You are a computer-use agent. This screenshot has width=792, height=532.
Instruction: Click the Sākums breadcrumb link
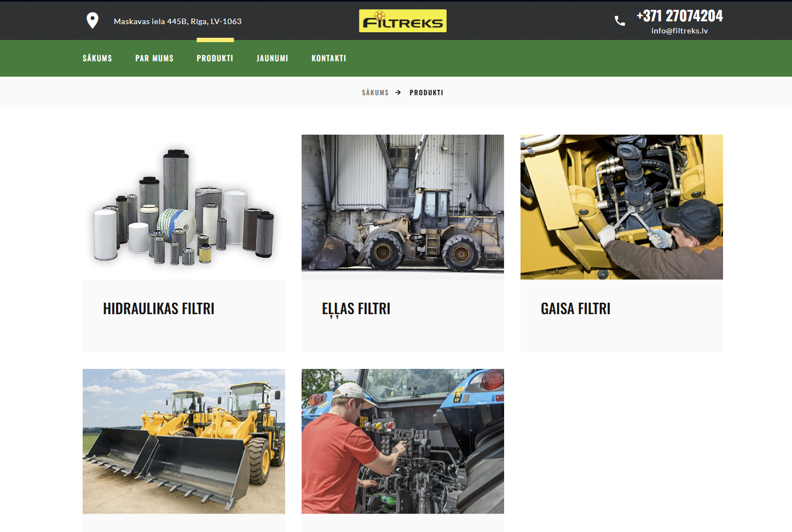375,92
